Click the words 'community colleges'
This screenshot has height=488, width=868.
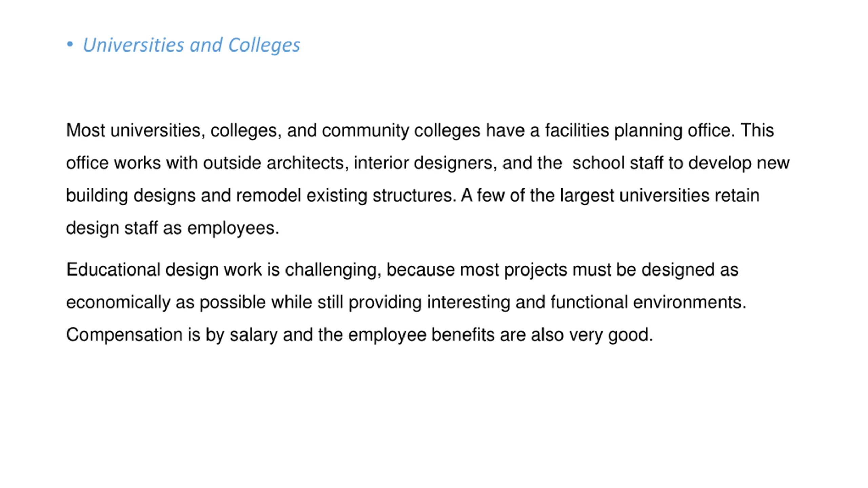click(401, 131)
